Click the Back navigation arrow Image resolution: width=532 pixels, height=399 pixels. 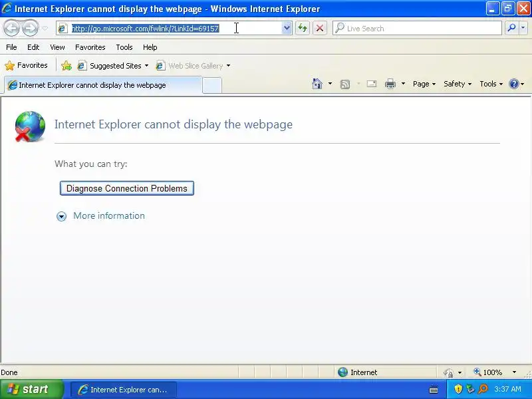point(11,28)
